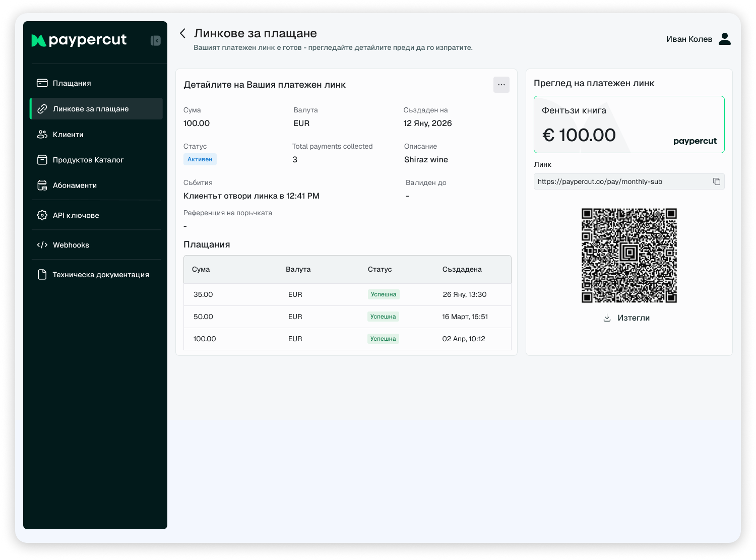756x560 pixels.
Task: Click the Успешна badge in the 50.00 row
Action: [x=383, y=317]
